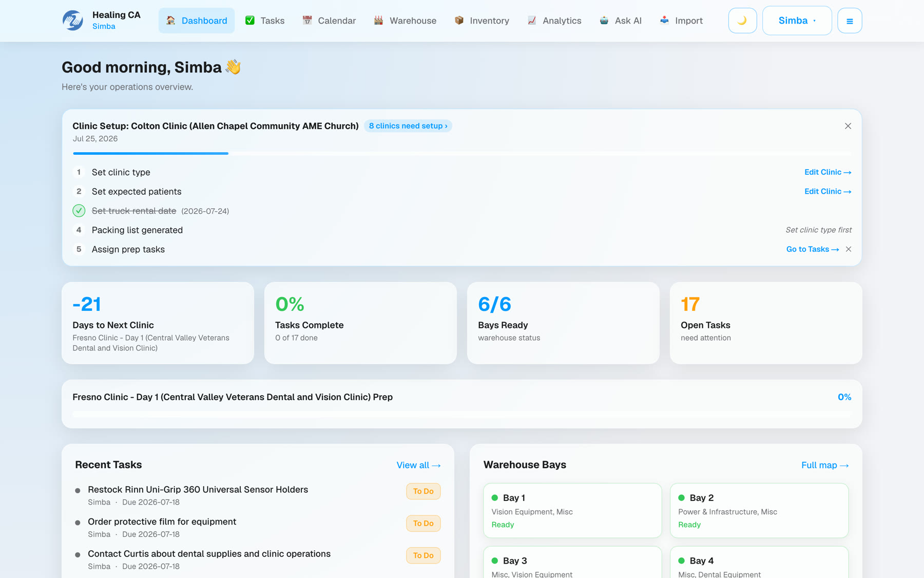Click the 'Set truck rental date' step text
Screen dimensions: 924x578
[134, 211]
